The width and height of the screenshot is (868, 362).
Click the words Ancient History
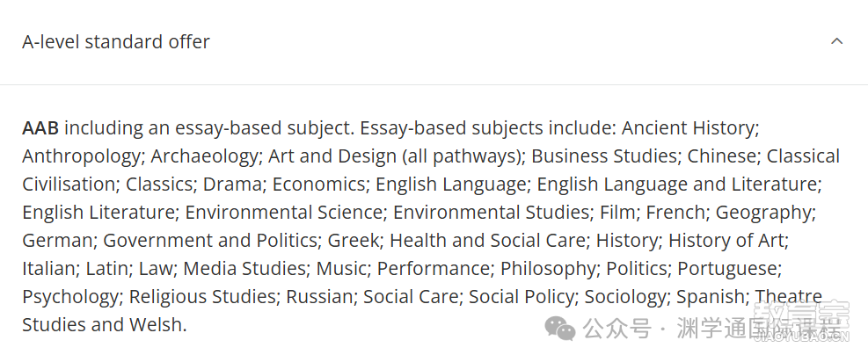688,129
